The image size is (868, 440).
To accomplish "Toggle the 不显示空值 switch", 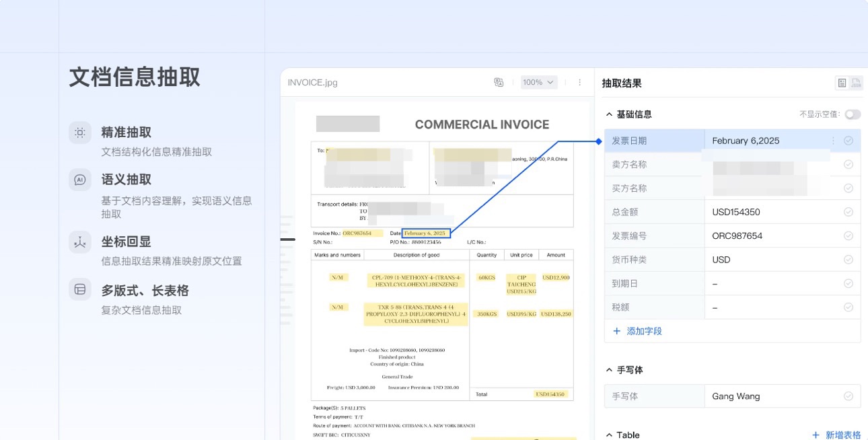I will pos(853,114).
